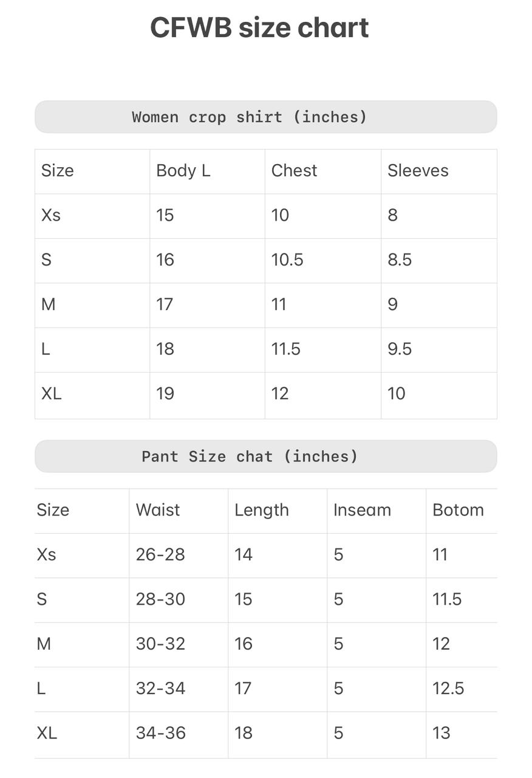
Task: Select the 12.5 bottom measurement cell
Action: 448,689
